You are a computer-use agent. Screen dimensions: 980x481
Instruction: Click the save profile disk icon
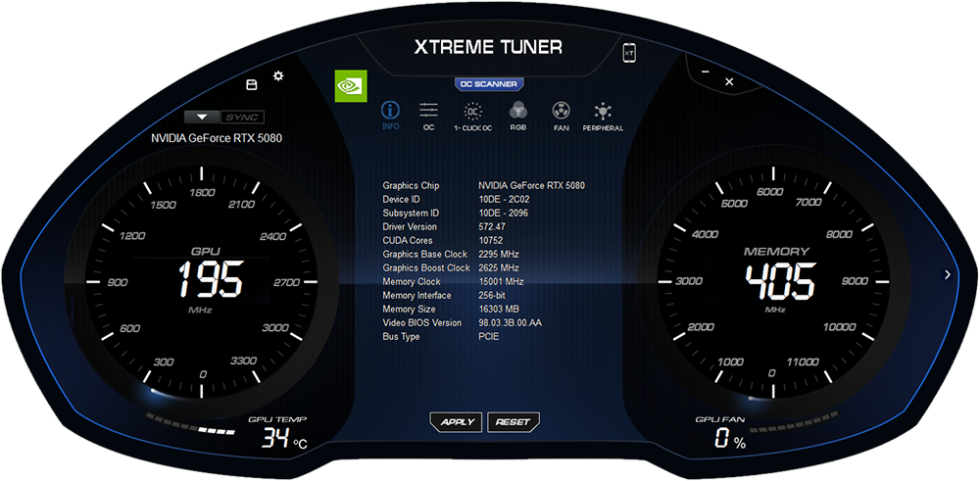click(252, 85)
